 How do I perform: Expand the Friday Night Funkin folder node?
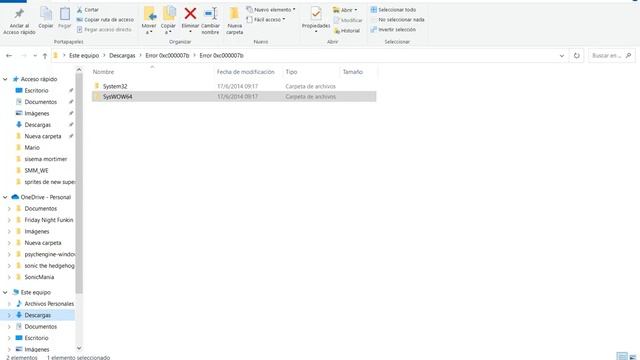click(9, 220)
